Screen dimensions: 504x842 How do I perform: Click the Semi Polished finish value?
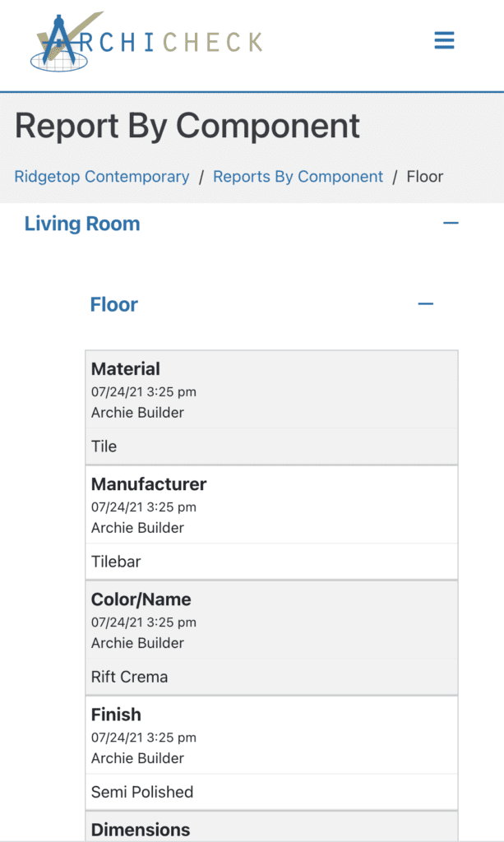pyautogui.click(x=142, y=792)
